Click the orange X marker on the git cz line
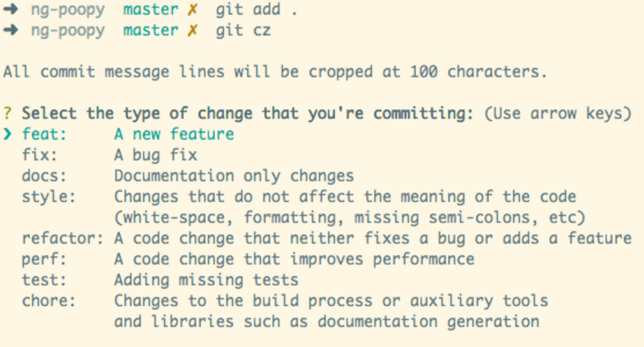 point(192,30)
